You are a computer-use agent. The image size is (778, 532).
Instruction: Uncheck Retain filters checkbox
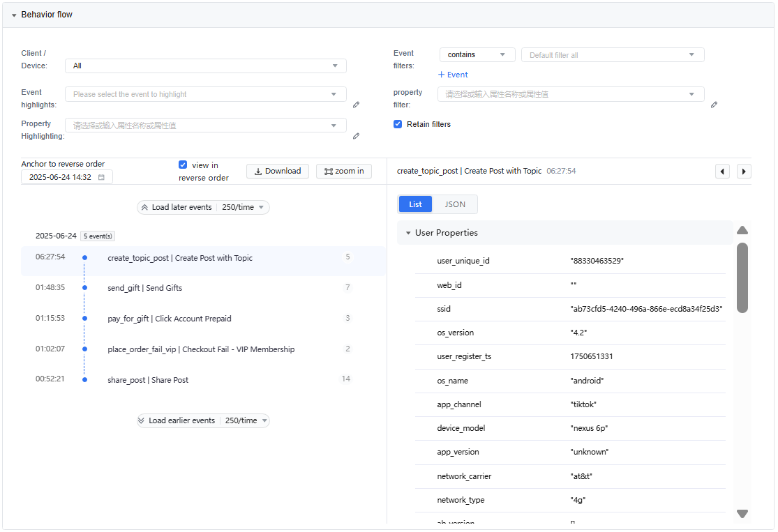[x=398, y=124]
